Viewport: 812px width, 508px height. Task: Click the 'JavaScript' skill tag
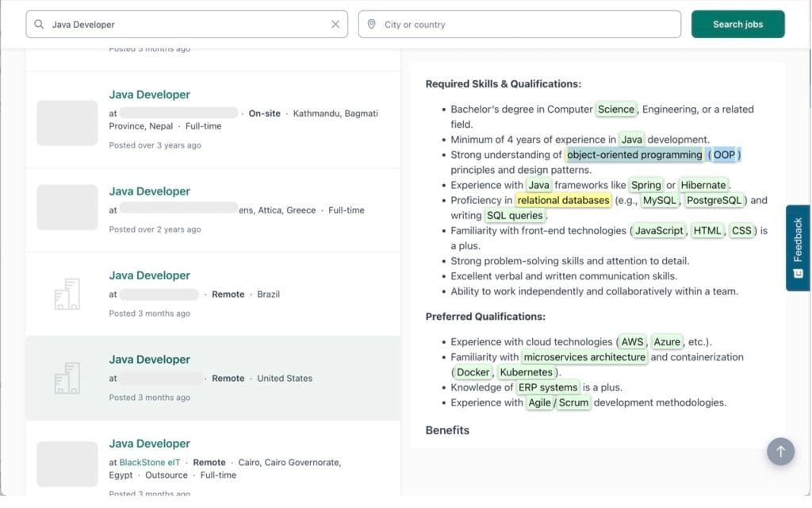point(659,231)
